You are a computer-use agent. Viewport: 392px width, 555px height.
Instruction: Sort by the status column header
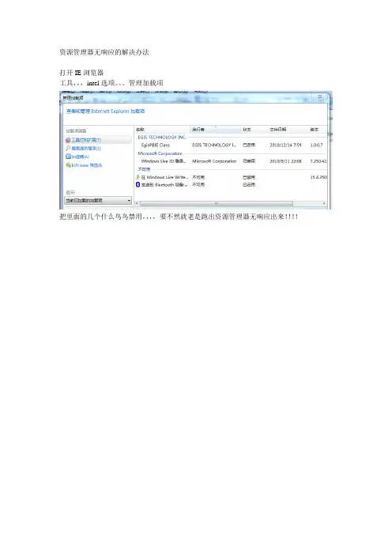247,130
